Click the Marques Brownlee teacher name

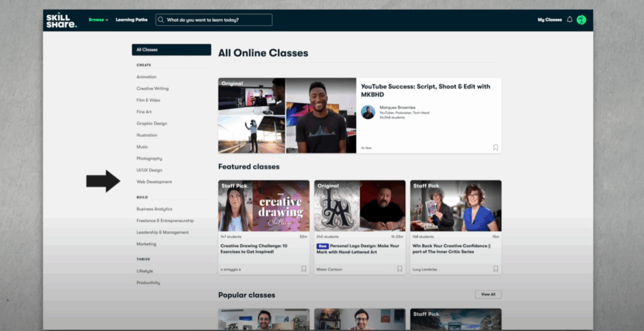397,108
